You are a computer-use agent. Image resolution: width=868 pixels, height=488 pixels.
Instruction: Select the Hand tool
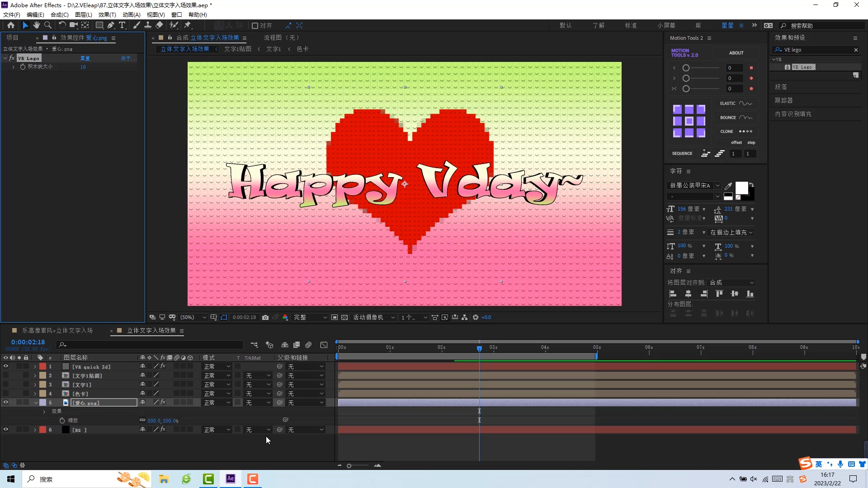pos(37,25)
